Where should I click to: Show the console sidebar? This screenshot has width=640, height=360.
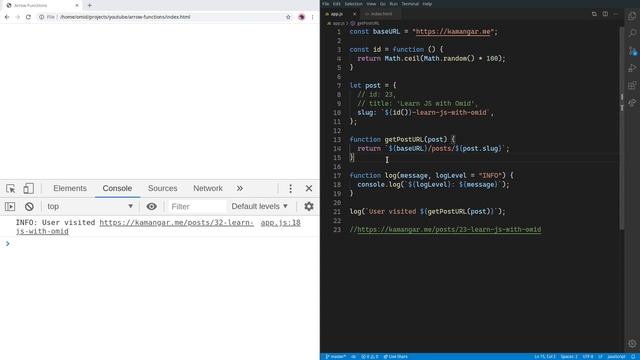pyautogui.click(x=10, y=207)
